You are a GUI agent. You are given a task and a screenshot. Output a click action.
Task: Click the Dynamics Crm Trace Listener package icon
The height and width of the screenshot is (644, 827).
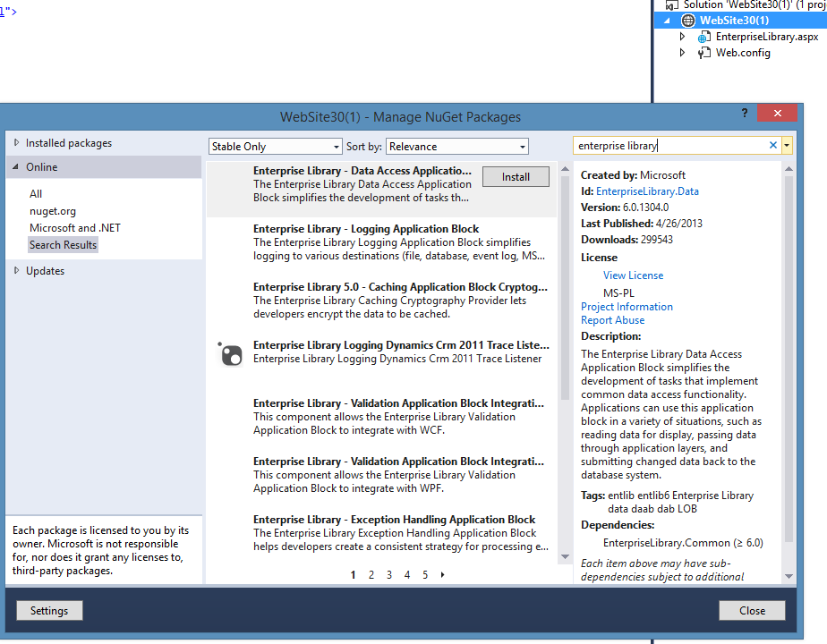pos(231,354)
